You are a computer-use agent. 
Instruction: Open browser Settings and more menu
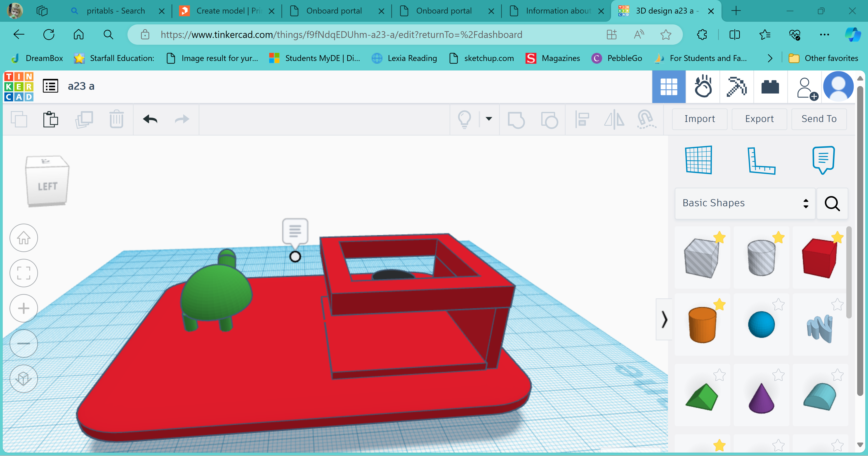tap(824, 35)
